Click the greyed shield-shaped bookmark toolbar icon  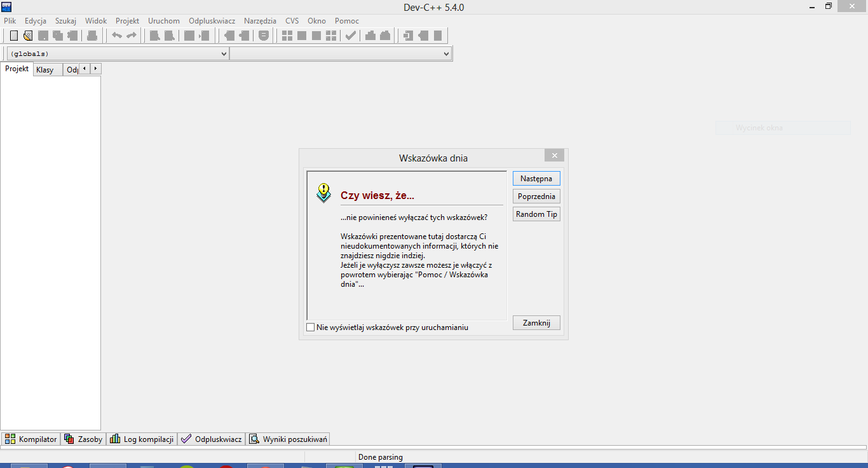(x=264, y=36)
